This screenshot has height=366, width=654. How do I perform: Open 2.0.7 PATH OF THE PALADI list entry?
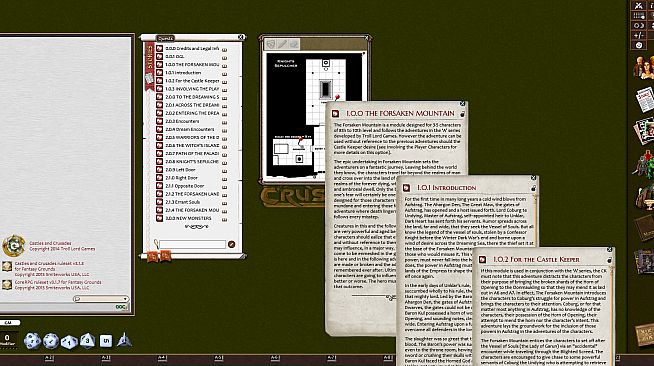pyautogui.click(x=192, y=153)
